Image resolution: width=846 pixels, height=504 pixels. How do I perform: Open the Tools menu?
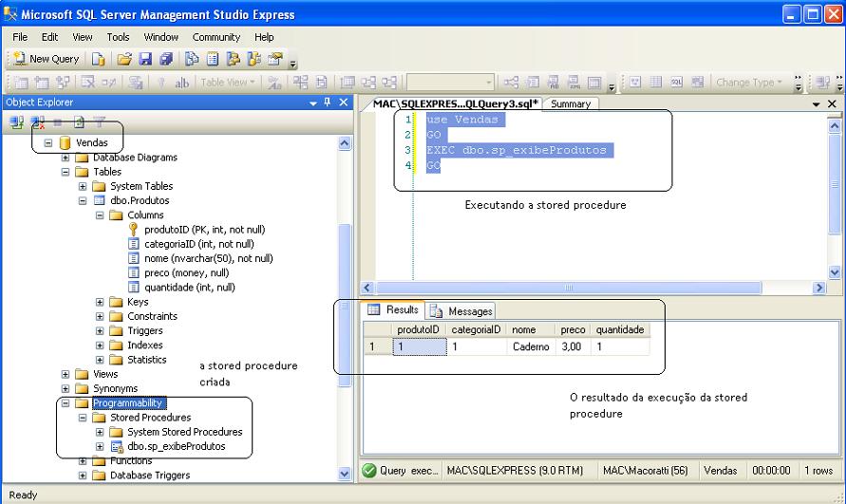pyautogui.click(x=118, y=37)
